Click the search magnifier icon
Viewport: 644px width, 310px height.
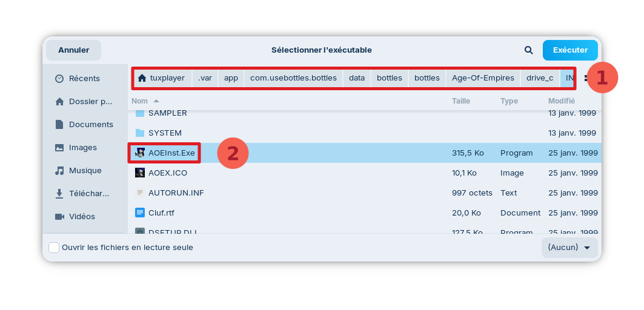point(529,50)
